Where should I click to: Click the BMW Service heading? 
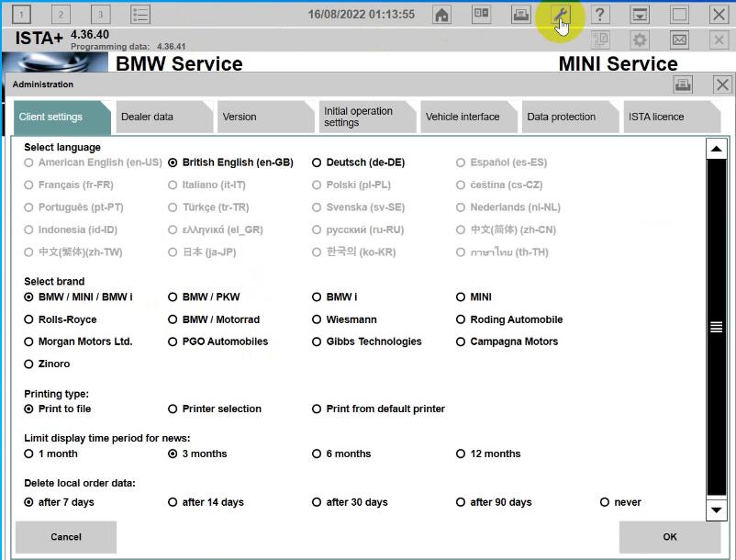179,64
